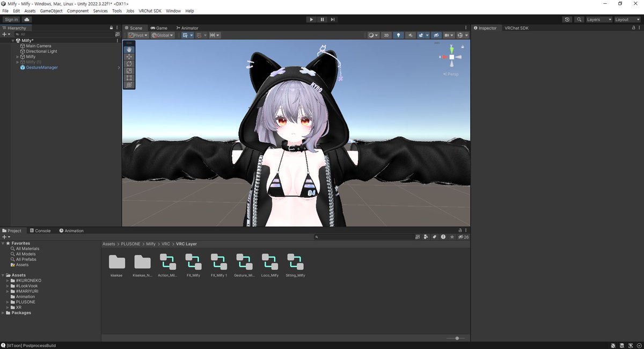The height and width of the screenshot is (349, 644).
Task: Toggle hidden objects visibility in Scene
Action: 436,35
